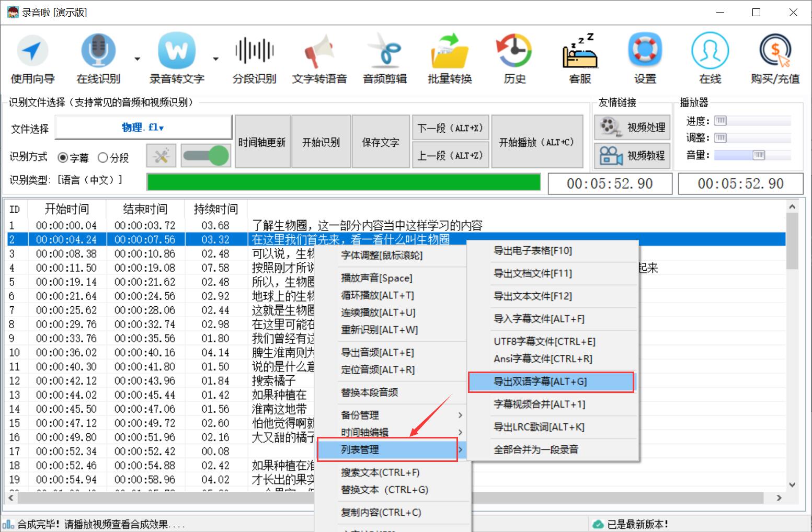This screenshot has width=812, height=532.
Task: Click the 已是最新版本 cloud icon
Action: pos(598,524)
